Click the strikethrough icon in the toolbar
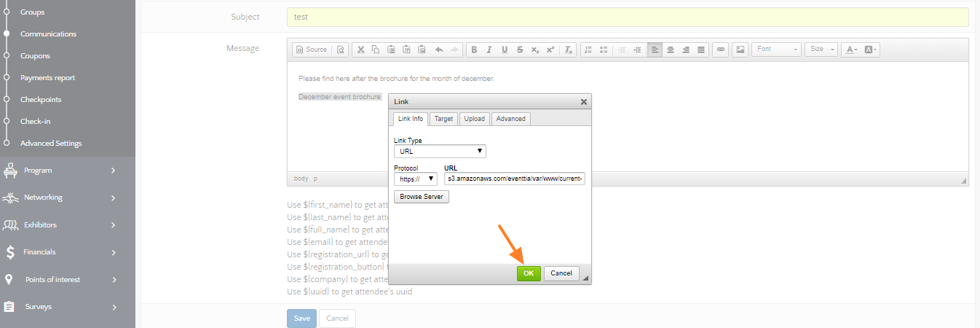980x328 pixels. click(x=520, y=50)
